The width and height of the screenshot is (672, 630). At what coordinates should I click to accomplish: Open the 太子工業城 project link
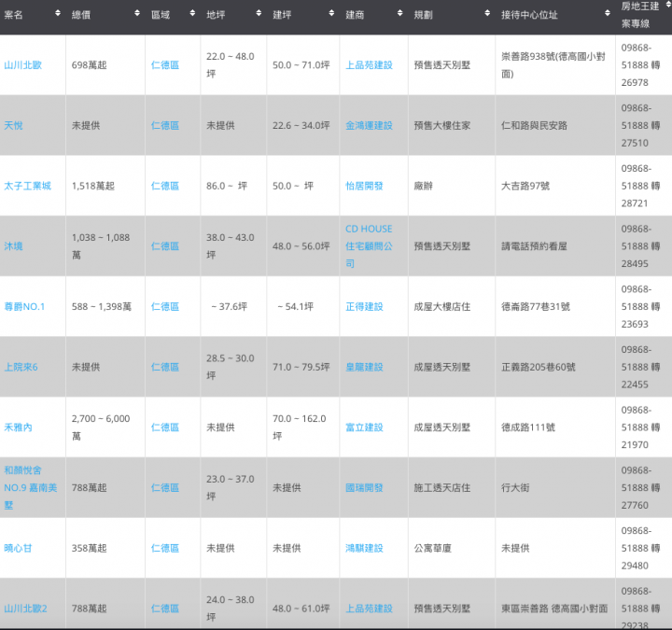pos(27,186)
